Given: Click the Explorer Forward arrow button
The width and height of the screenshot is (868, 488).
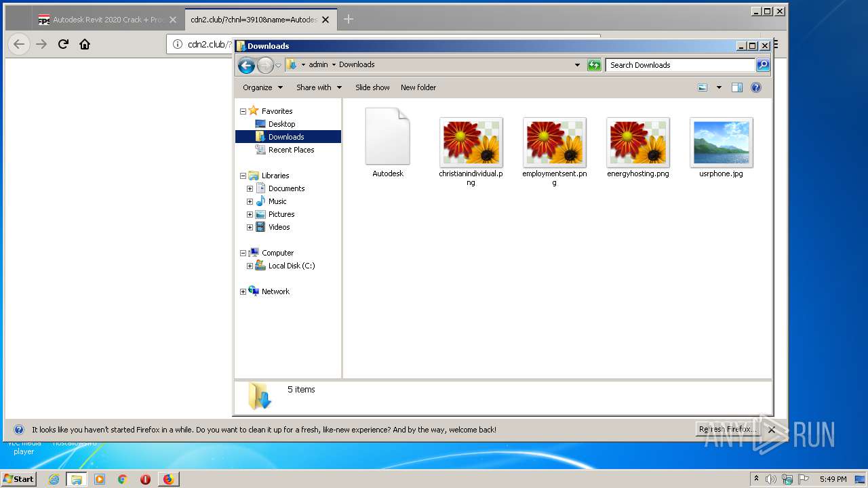Looking at the screenshot, I should point(265,65).
